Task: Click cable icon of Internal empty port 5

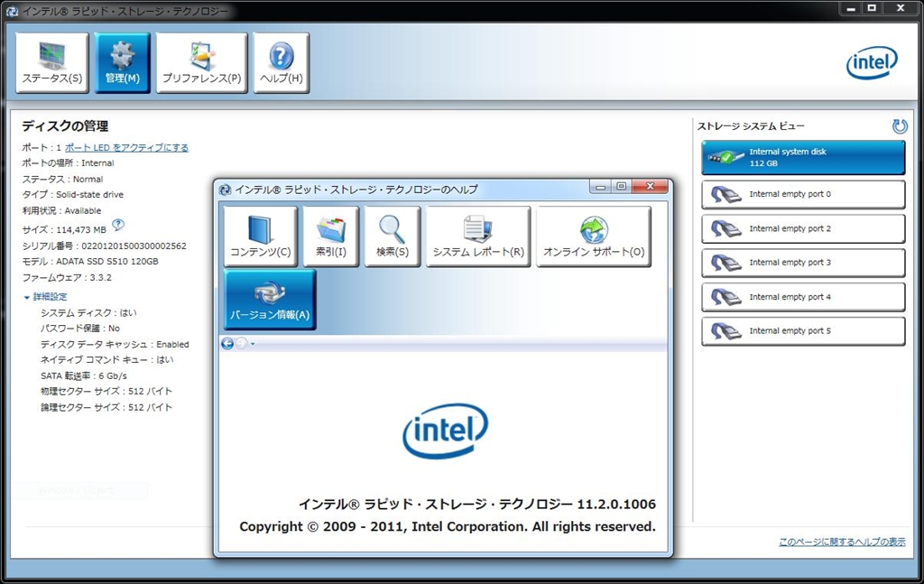Action: tap(726, 331)
